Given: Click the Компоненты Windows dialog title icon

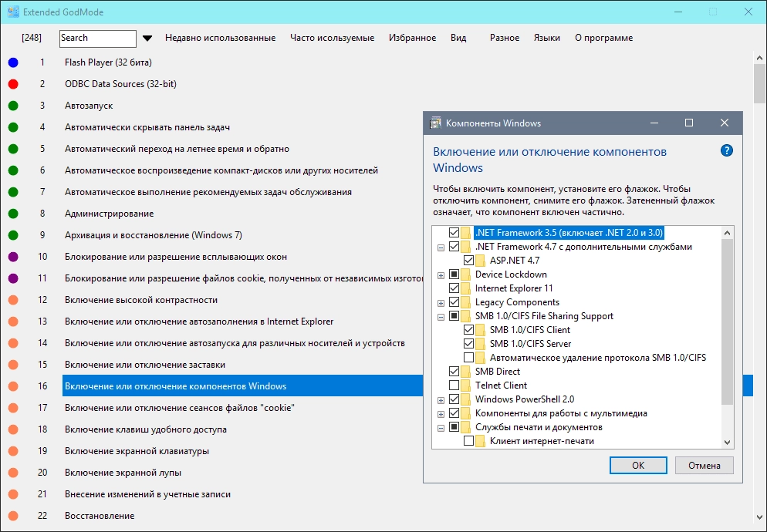Looking at the screenshot, I should coord(435,123).
